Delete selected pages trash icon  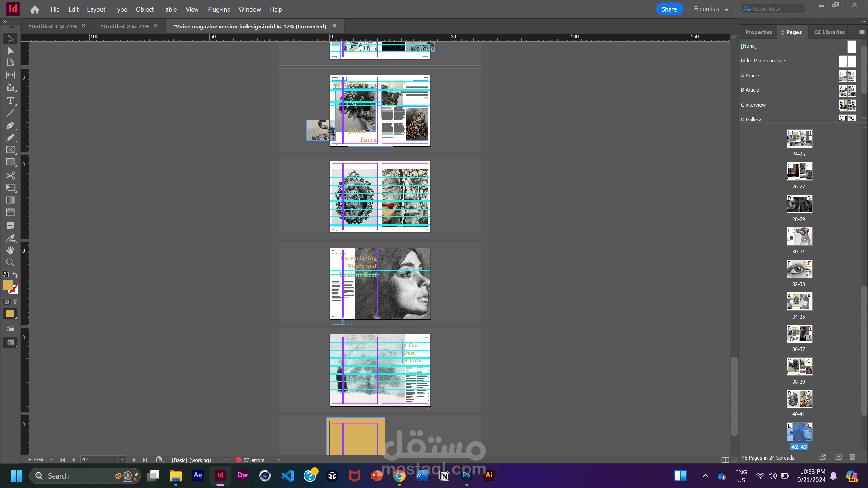coord(852,457)
